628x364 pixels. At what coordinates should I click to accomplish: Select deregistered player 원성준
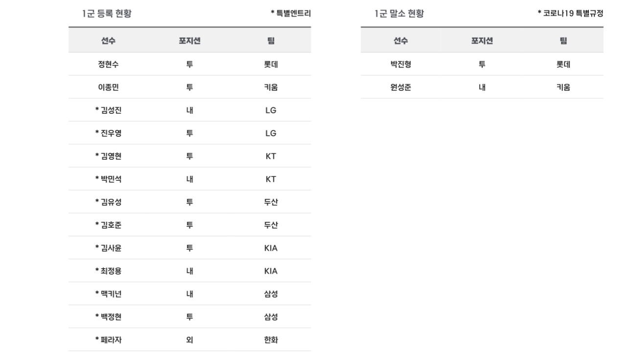tap(401, 87)
